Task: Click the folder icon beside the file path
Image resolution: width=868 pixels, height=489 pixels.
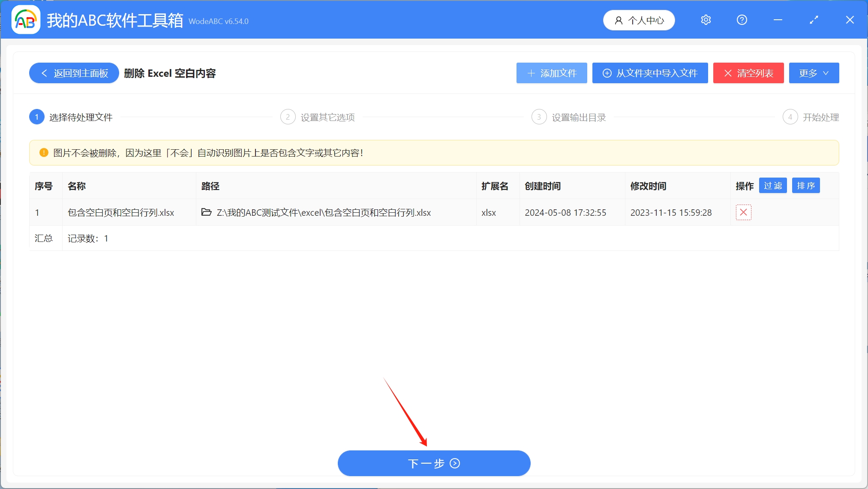Action: click(x=206, y=212)
